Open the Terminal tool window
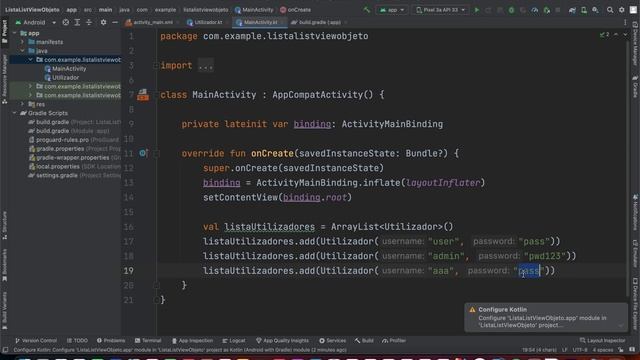The height and width of the screenshot is (360, 640). click(x=148, y=340)
